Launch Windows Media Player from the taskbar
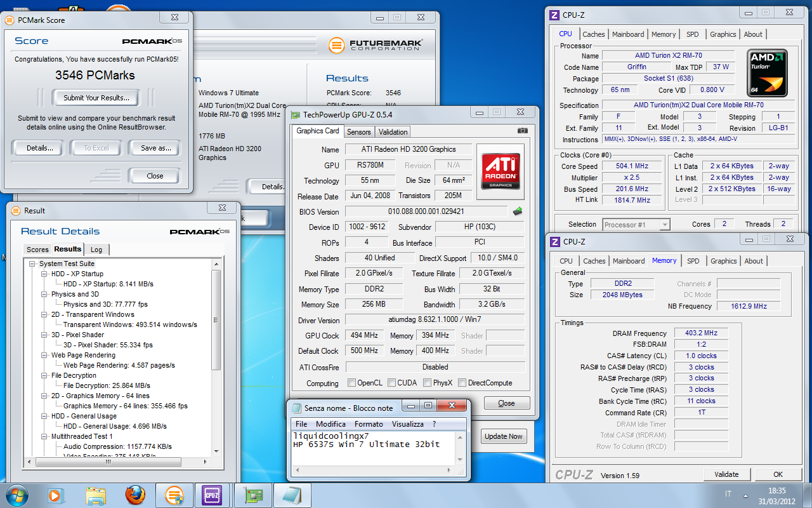The height and width of the screenshot is (508, 812). pyautogui.click(x=55, y=495)
